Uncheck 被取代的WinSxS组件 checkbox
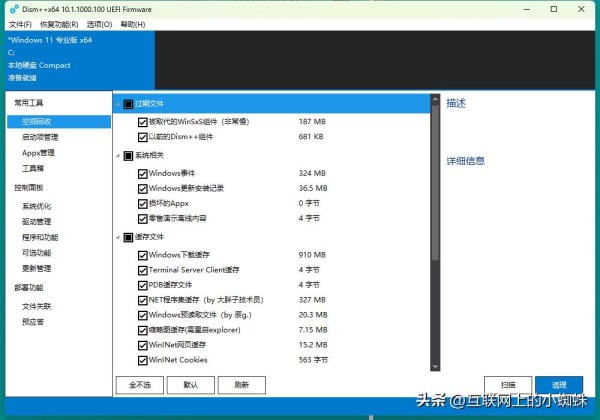 142,121
